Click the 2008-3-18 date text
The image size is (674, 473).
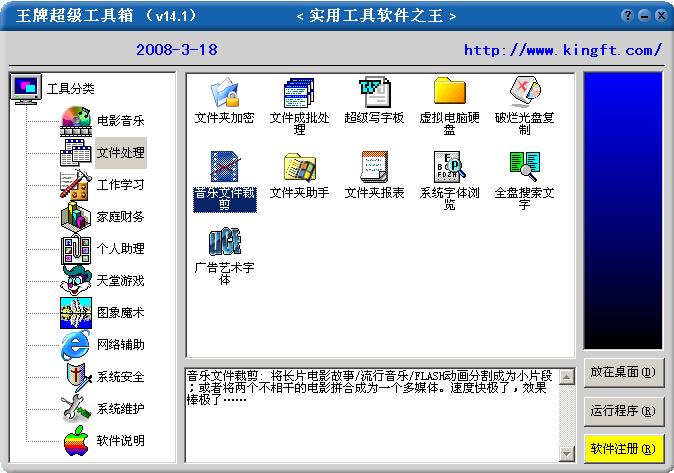click(177, 50)
